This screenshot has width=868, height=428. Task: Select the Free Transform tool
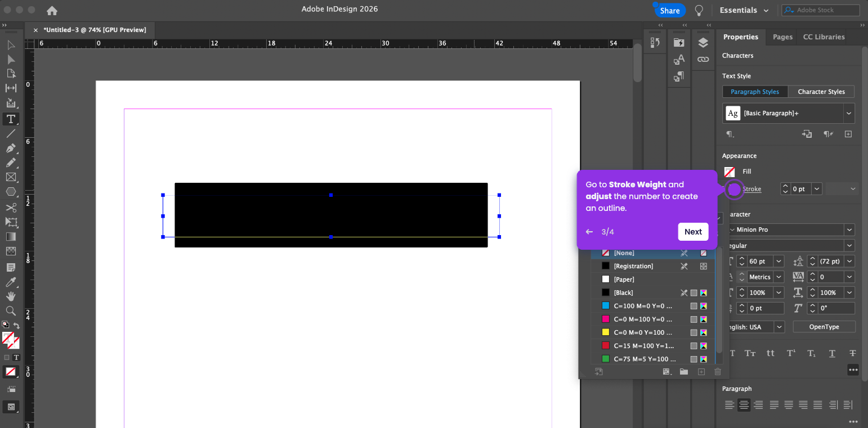tap(11, 222)
